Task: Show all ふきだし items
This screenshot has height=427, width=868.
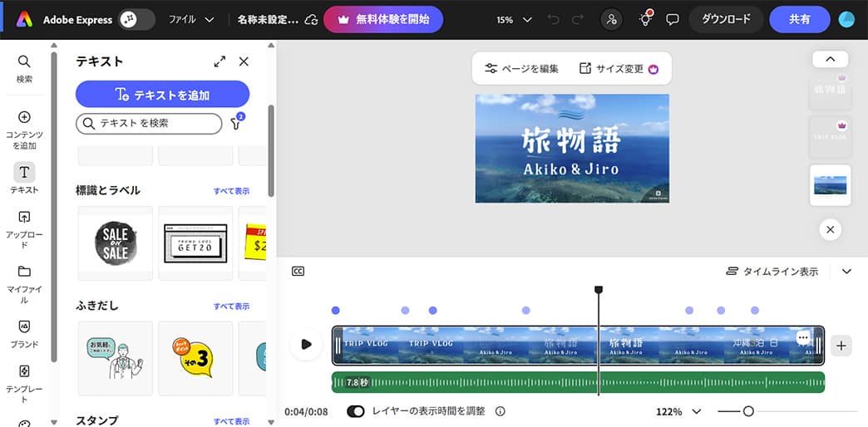Action: (x=231, y=306)
